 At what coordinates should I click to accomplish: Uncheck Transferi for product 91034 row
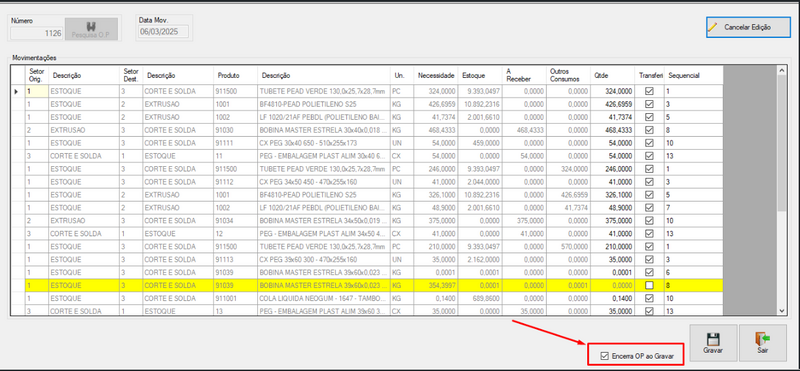point(649,220)
